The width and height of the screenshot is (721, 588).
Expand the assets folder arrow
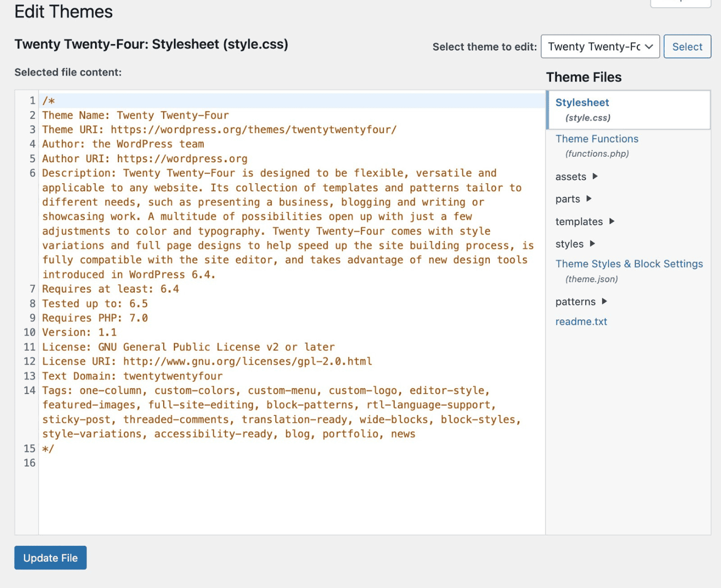[x=595, y=176]
